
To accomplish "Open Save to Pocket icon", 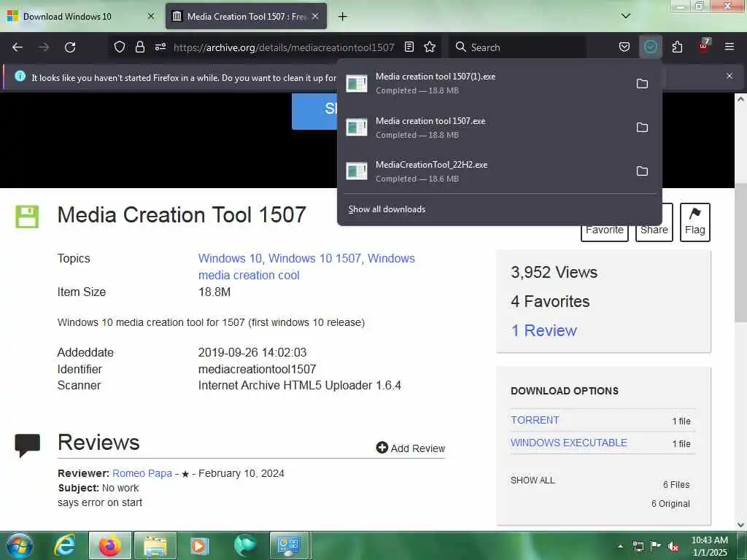I will (624, 47).
